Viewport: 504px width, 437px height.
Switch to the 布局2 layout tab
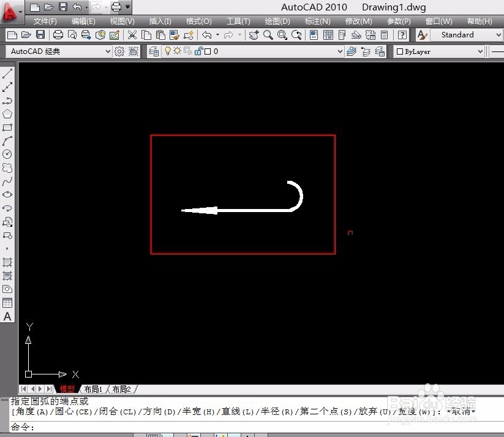121,389
